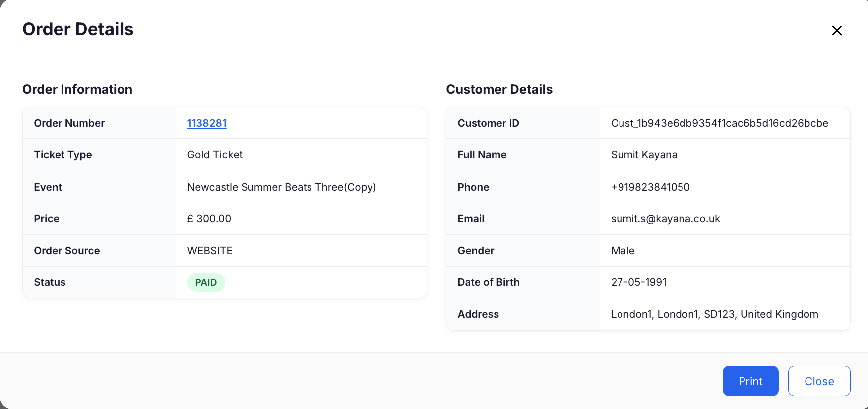The height and width of the screenshot is (409, 868).
Task: Select the PAID status badge
Action: click(206, 282)
